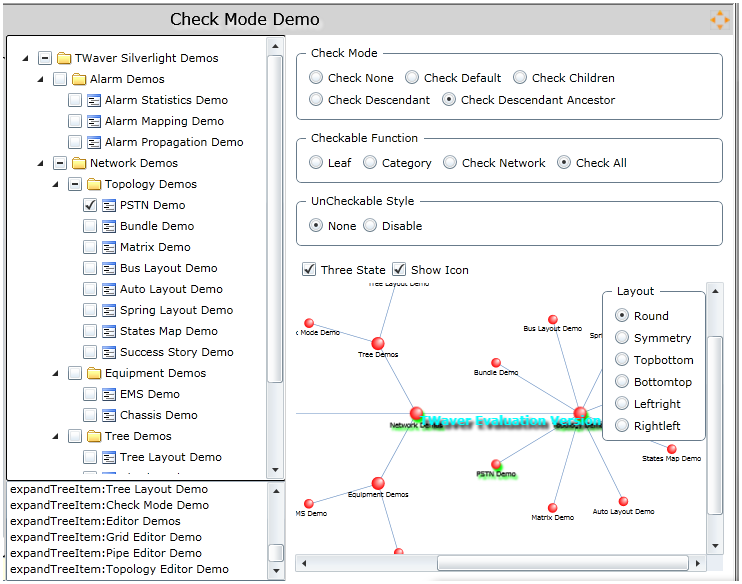The height and width of the screenshot is (584, 742).
Task: Click the Spring Layout Demo item icon
Action: [109, 310]
